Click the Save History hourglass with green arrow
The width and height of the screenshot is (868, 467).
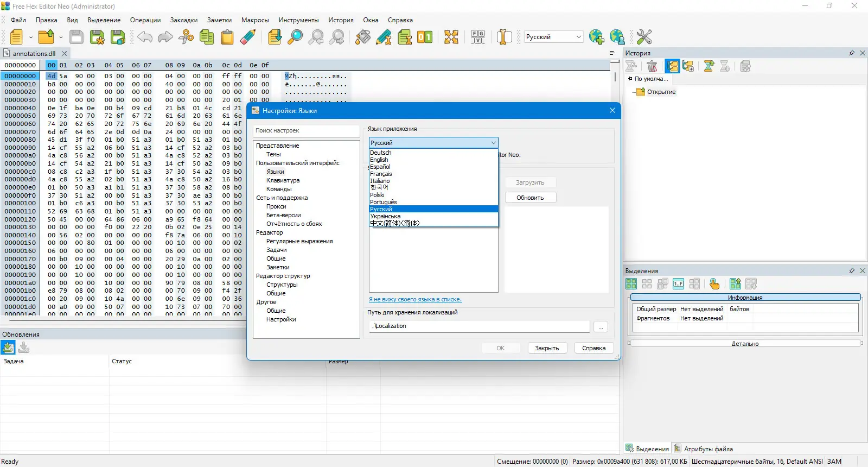click(x=709, y=66)
